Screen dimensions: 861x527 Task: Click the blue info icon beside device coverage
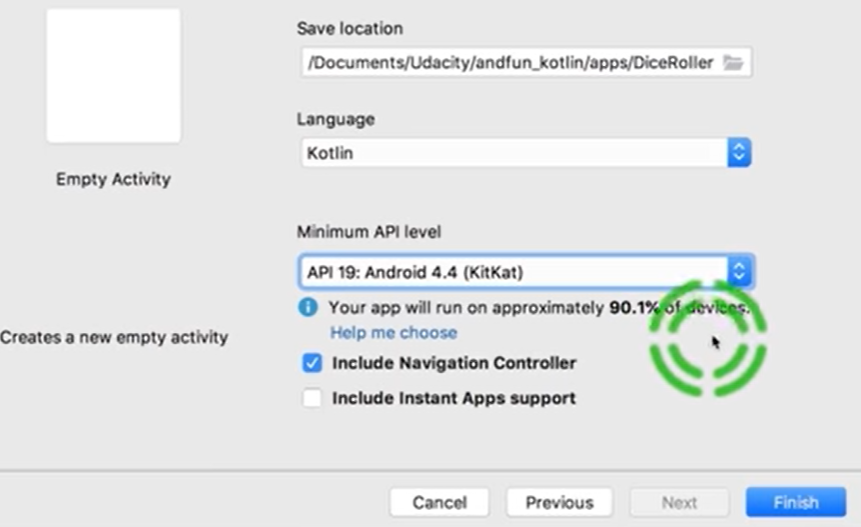point(309,307)
